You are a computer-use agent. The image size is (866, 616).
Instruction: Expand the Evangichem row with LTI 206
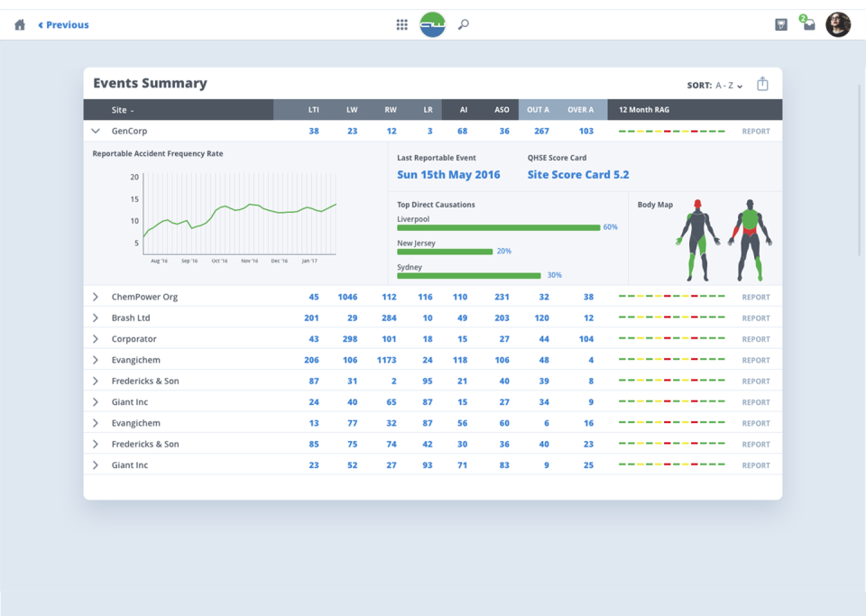[x=96, y=360]
